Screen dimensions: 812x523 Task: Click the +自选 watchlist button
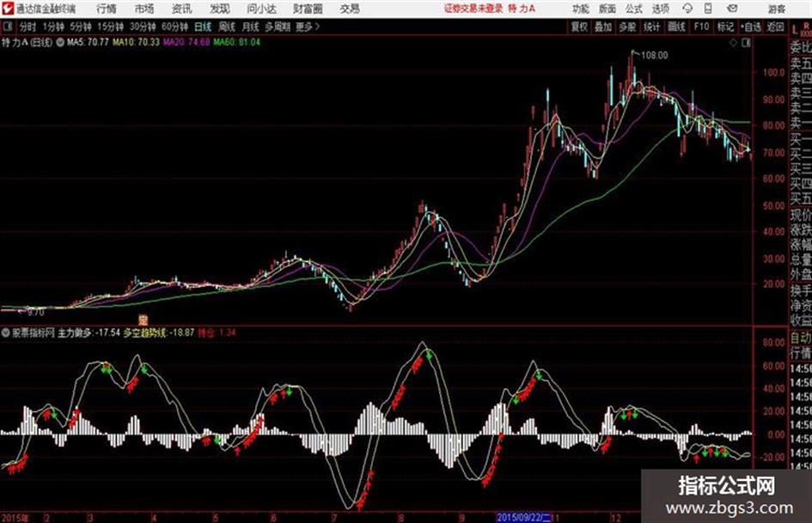[x=750, y=27]
